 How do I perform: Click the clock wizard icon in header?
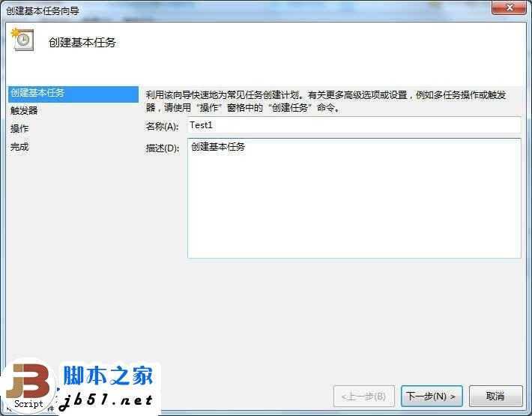(x=22, y=40)
